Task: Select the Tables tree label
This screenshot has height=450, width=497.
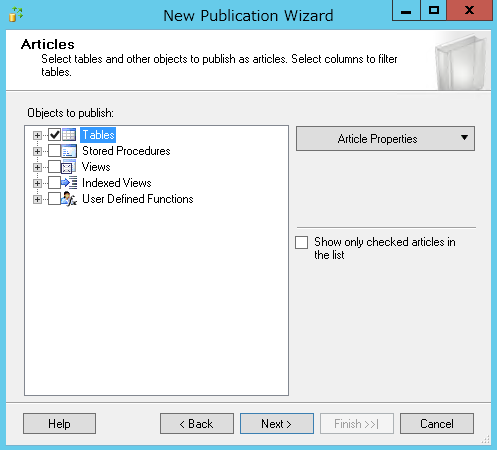Action: click(x=98, y=135)
